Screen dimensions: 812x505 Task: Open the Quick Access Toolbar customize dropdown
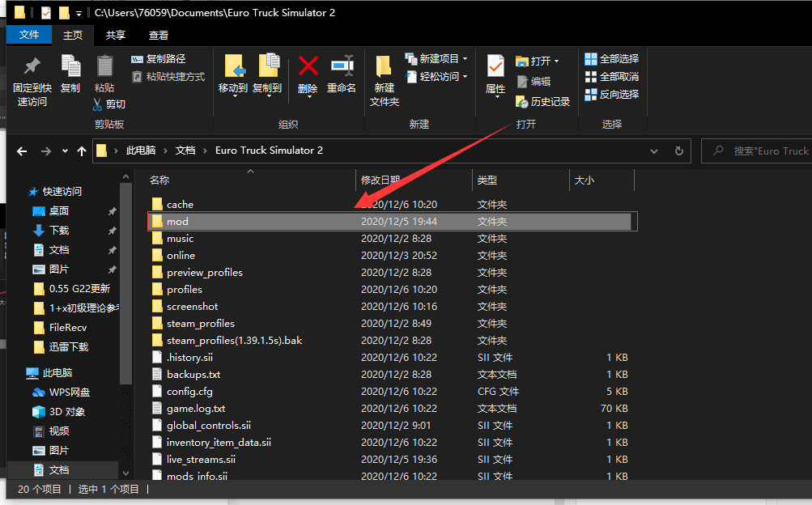pyautogui.click(x=79, y=13)
